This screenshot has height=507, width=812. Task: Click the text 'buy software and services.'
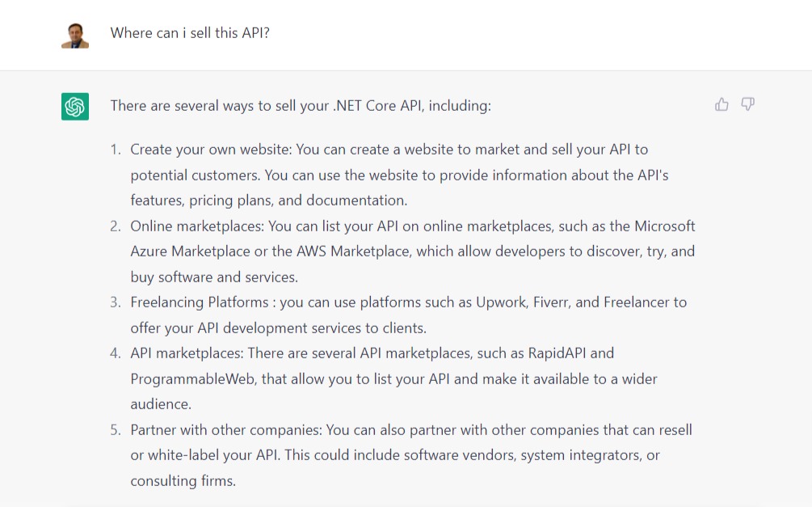click(214, 277)
